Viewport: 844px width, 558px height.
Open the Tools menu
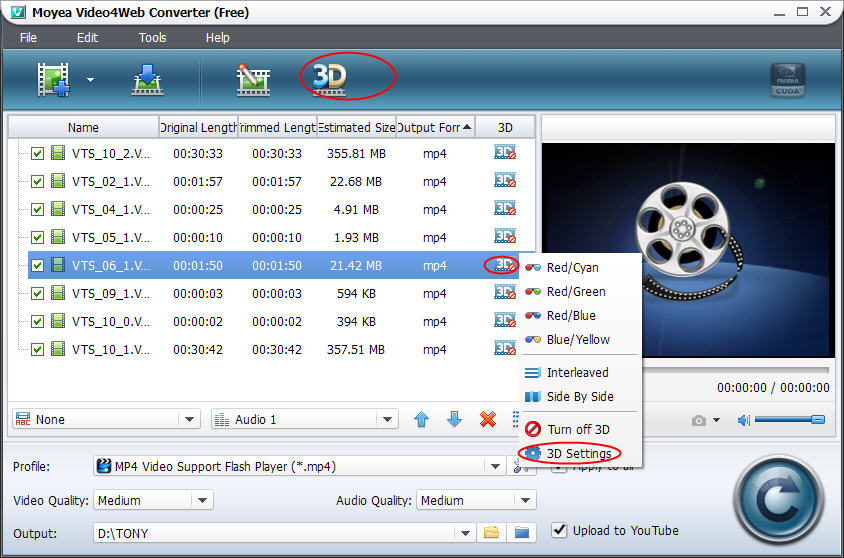coord(152,38)
